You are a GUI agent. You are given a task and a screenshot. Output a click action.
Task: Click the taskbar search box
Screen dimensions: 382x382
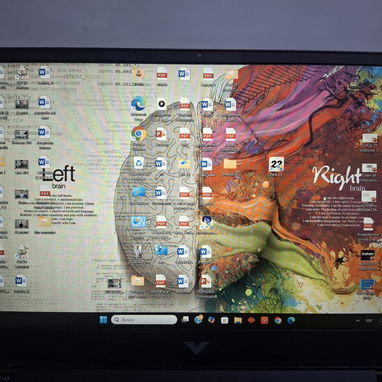(144, 320)
